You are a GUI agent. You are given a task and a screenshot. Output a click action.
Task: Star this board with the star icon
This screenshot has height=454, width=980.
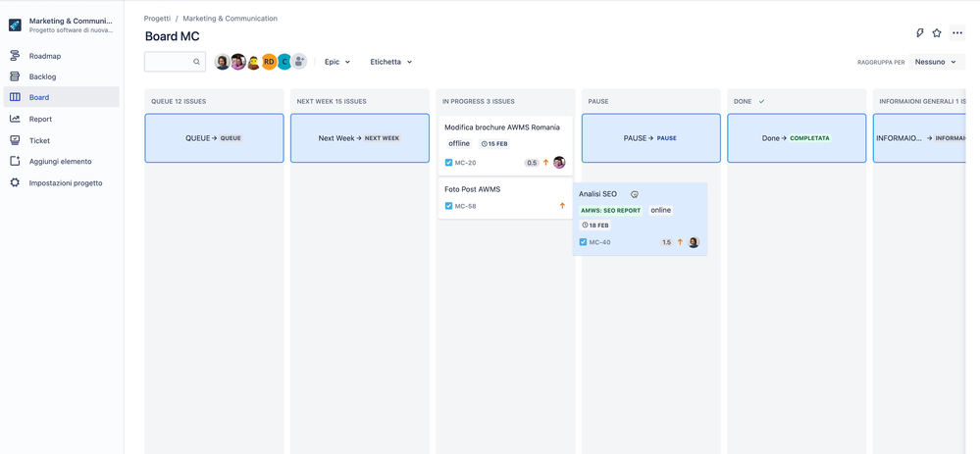click(x=936, y=33)
